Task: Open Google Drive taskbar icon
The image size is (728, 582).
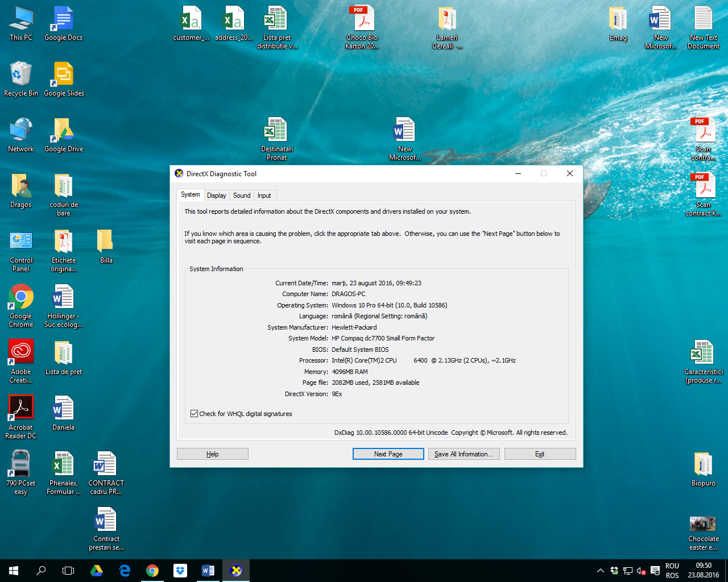Action: point(97,571)
